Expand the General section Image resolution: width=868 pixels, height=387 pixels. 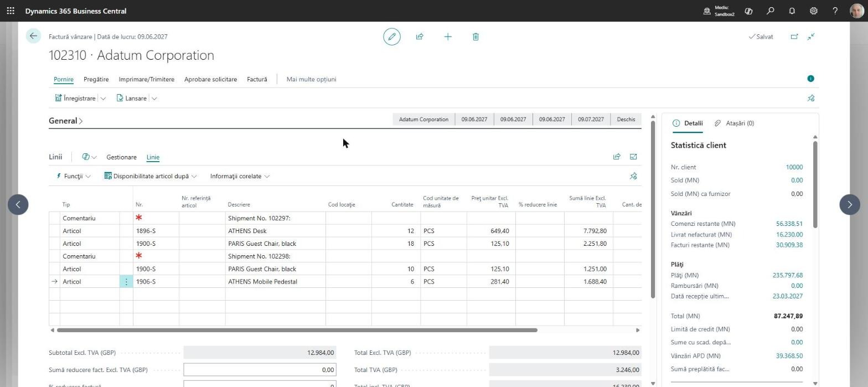pyautogui.click(x=66, y=121)
